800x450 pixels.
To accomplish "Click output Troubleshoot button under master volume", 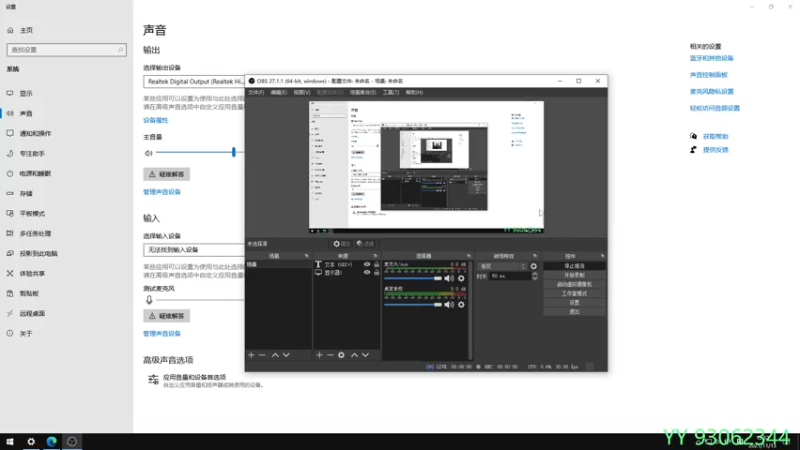I will click(x=166, y=174).
